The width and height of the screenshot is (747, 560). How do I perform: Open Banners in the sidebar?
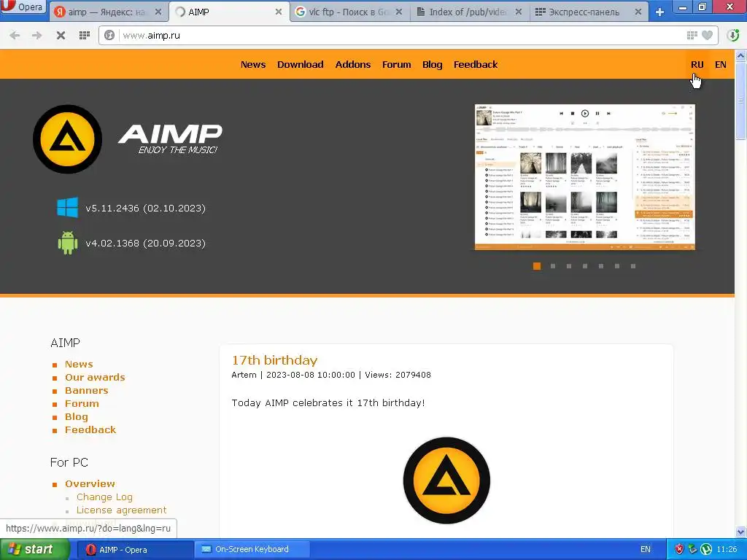(x=86, y=390)
